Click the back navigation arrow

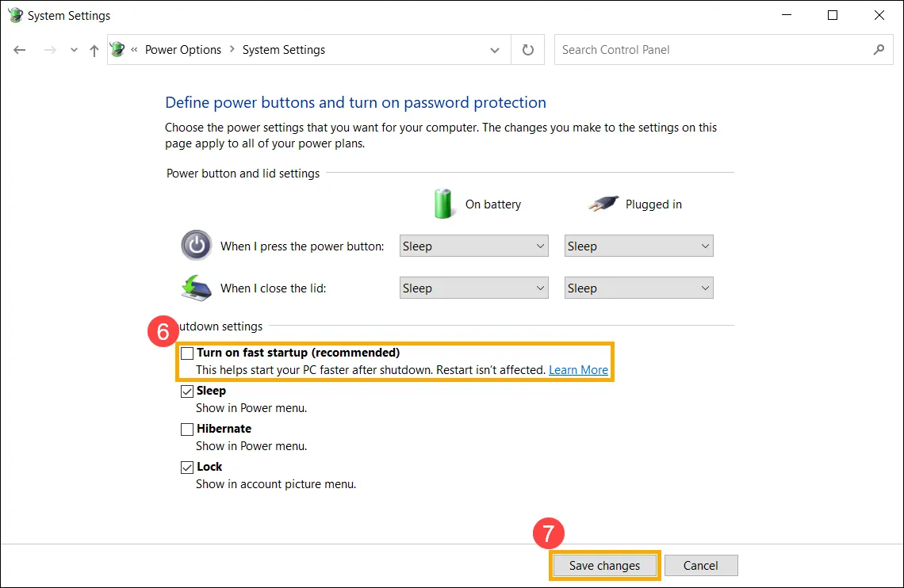coord(19,49)
